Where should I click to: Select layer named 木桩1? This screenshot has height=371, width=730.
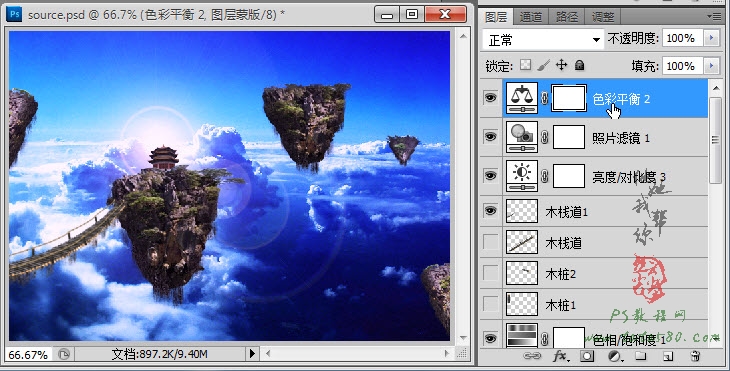pos(561,305)
